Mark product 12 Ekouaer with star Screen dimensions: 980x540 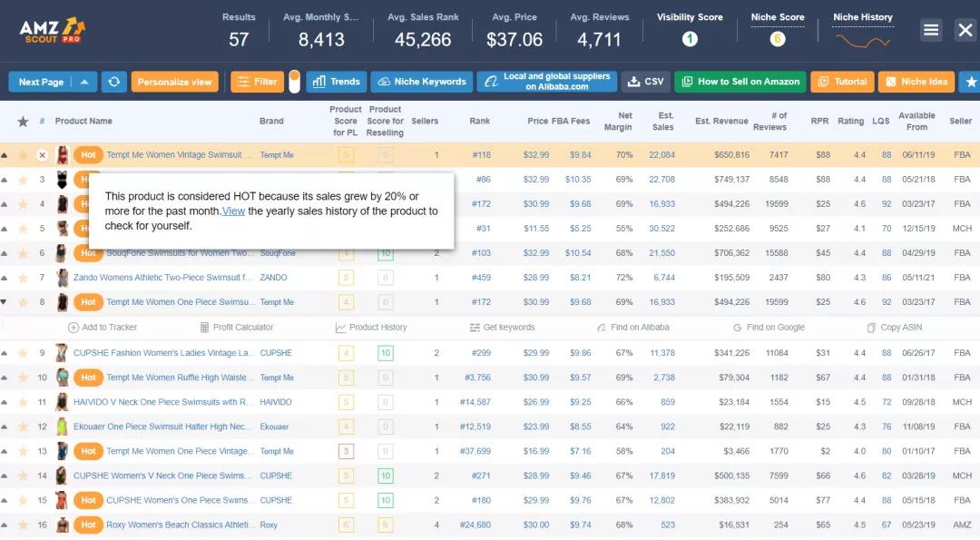(24, 427)
